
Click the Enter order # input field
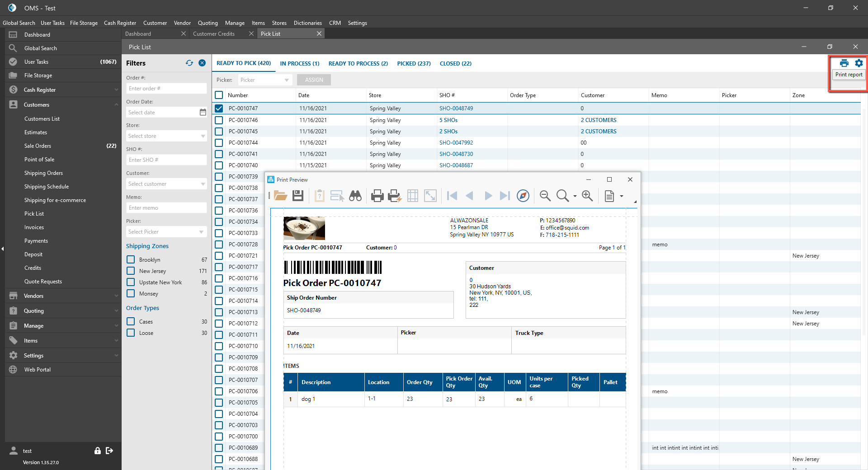tap(166, 89)
